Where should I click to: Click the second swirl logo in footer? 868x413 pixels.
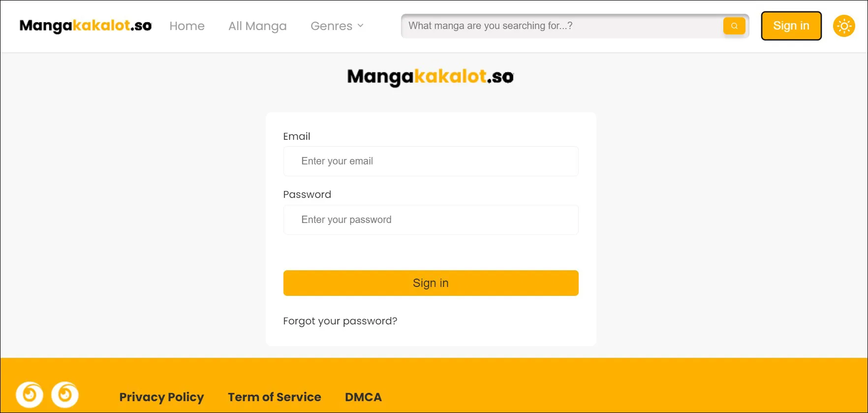(65, 394)
